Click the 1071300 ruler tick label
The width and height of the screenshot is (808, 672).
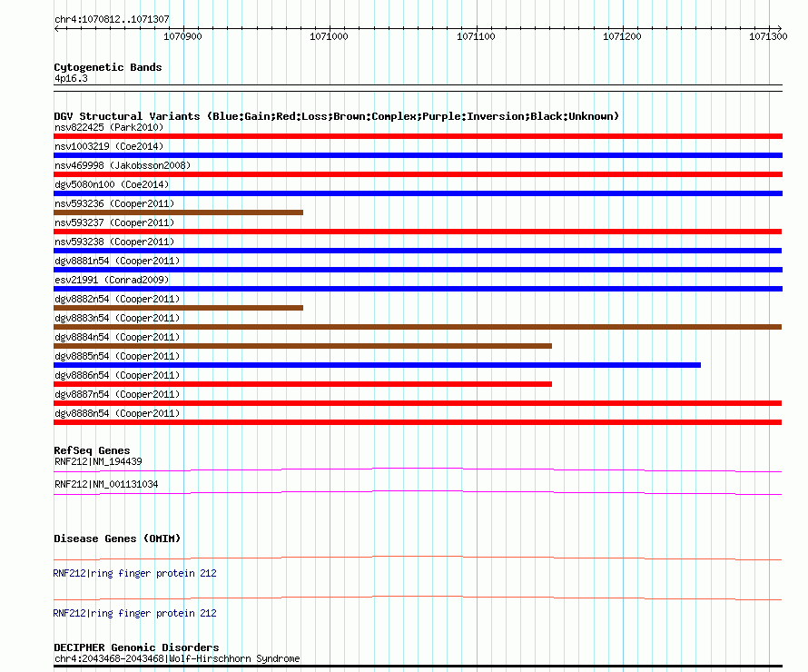pyautogui.click(x=768, y=36)
